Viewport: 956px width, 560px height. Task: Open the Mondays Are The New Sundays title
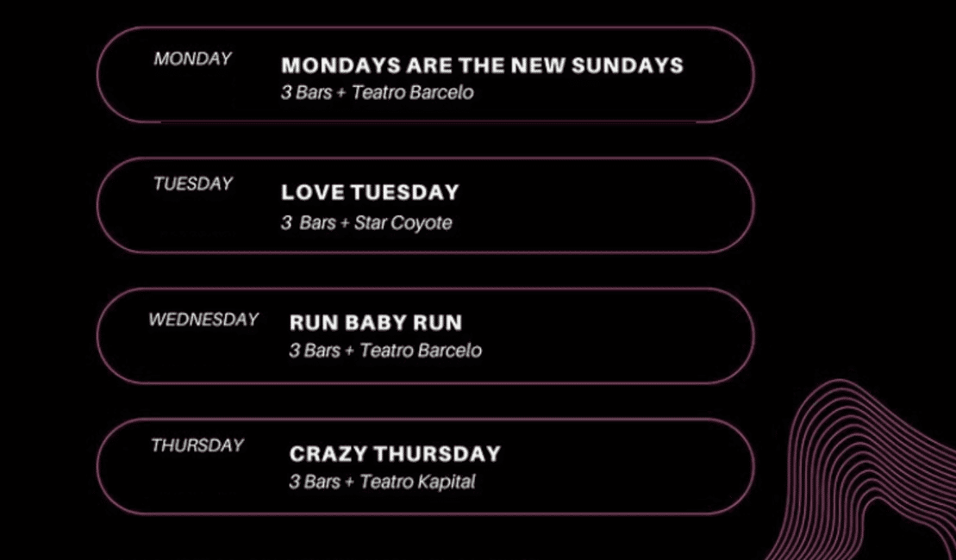(482, 65)
